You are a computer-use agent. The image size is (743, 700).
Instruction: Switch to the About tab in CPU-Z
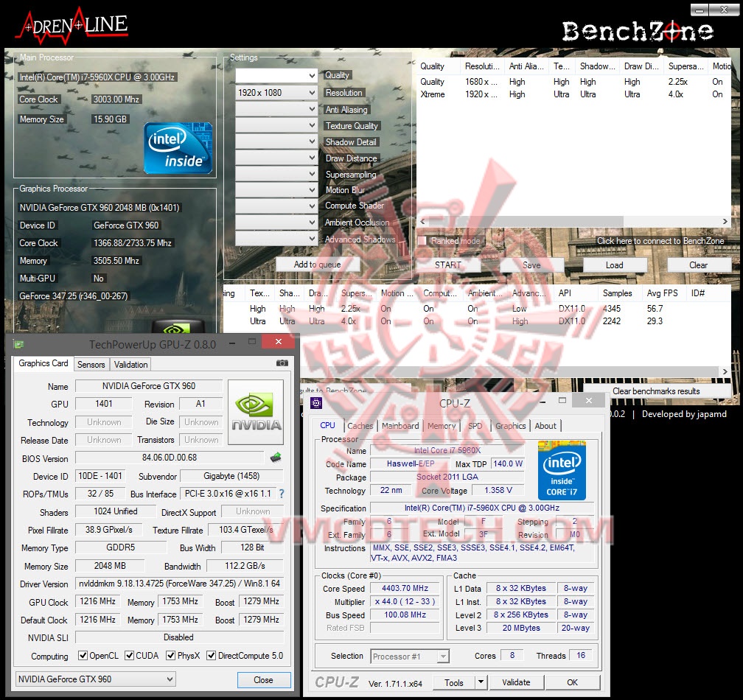pos(545,426)
